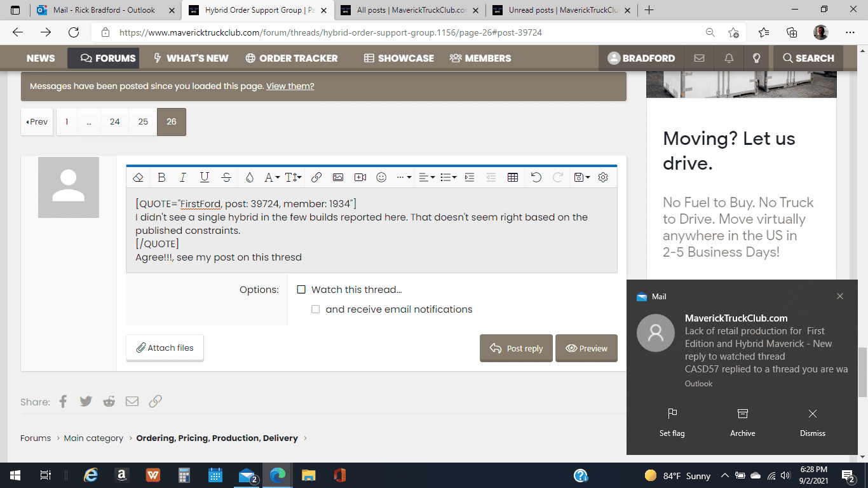Share thread on Twitter
This screenshot has width=868, height=488.
pos(86,402)
